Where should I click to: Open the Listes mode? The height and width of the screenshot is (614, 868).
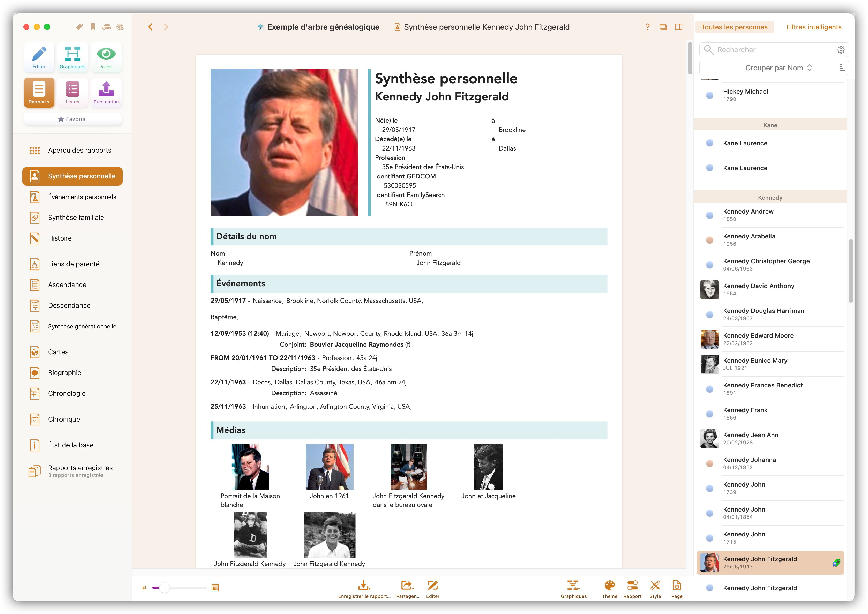click(73, 93)
